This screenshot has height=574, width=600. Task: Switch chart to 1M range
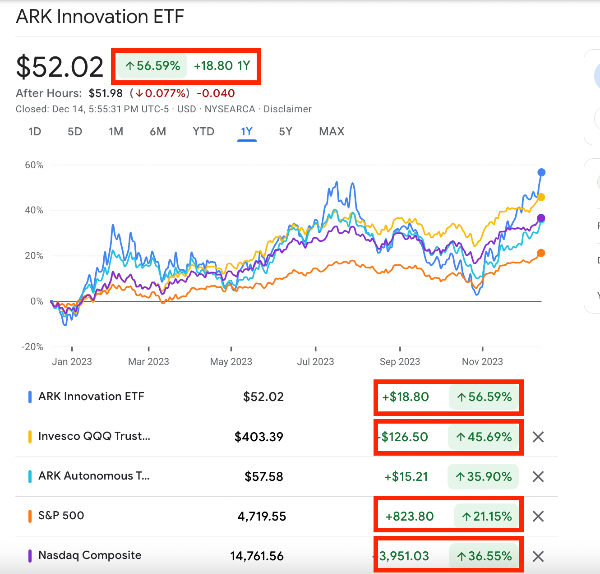click(x=116, y=132)
